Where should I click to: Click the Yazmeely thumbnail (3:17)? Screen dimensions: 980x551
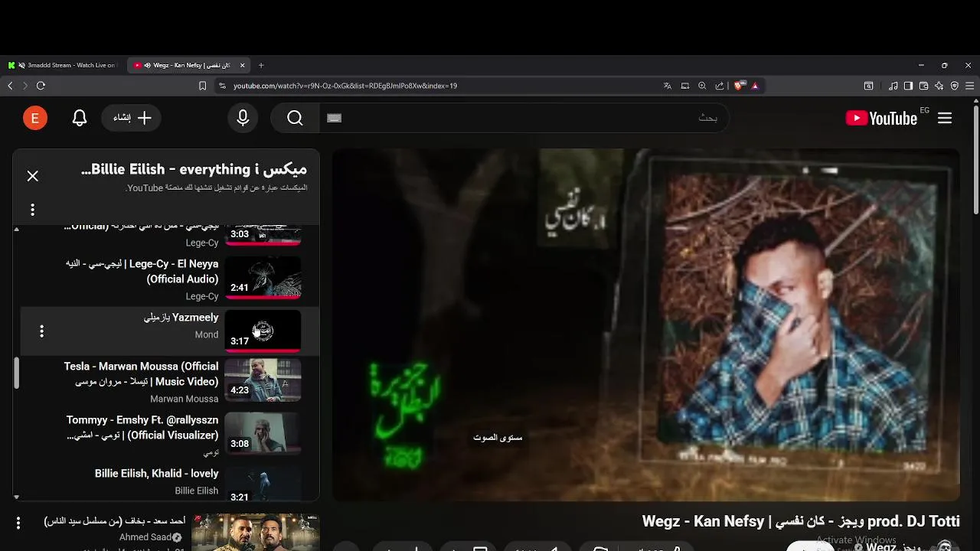click(263, 331)
